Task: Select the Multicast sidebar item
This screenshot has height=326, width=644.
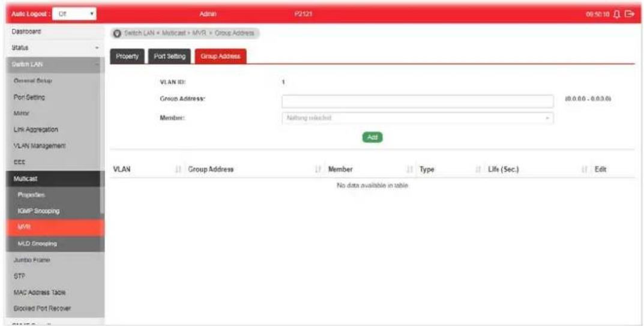Action: [53, 179]
